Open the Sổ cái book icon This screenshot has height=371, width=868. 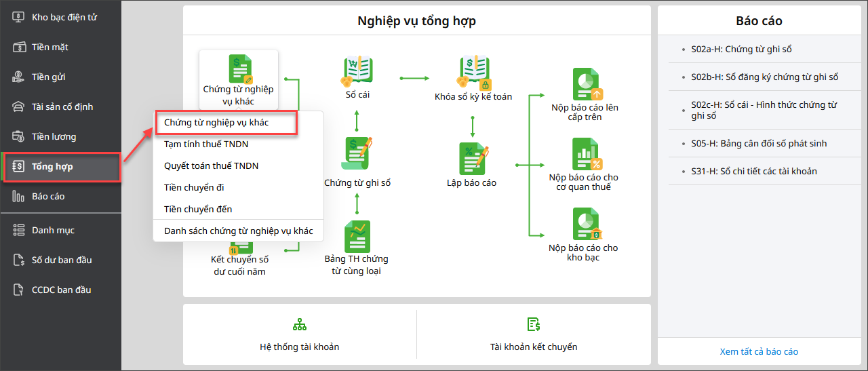(x=357, y=72)
